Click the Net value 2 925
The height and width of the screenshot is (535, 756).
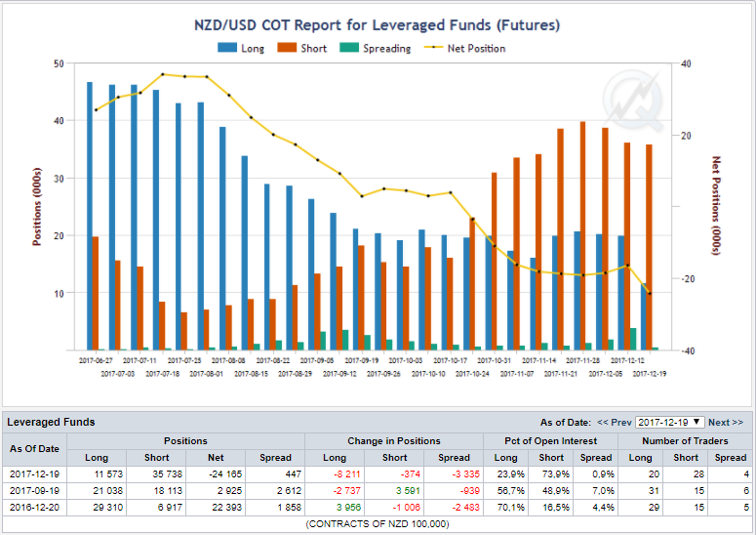(229, 491)
